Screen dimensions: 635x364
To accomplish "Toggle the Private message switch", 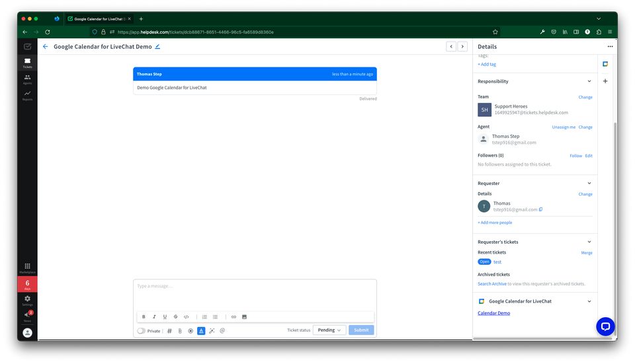I will pyautogui.click(x=142, y=330).
